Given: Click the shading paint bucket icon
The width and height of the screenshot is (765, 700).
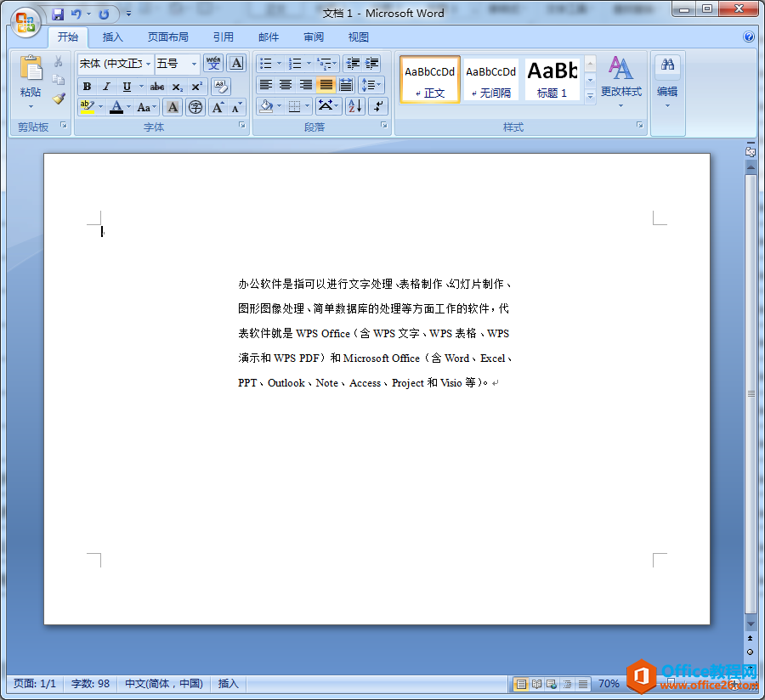Looking at the screenshot, I should (x=266, y=106).
